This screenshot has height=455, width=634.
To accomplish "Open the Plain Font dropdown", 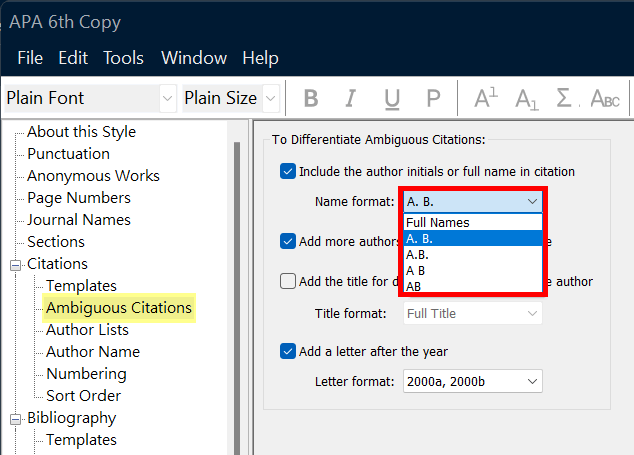I will 167,98.
